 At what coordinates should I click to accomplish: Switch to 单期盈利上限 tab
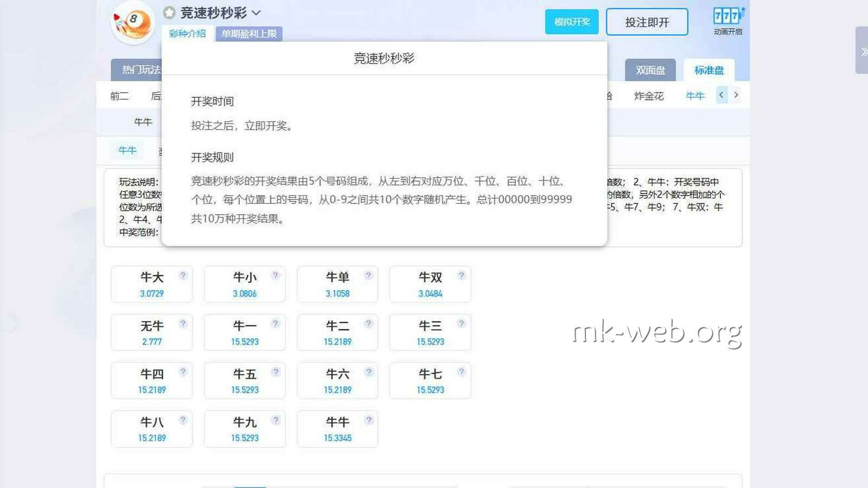tap(249, 34)
